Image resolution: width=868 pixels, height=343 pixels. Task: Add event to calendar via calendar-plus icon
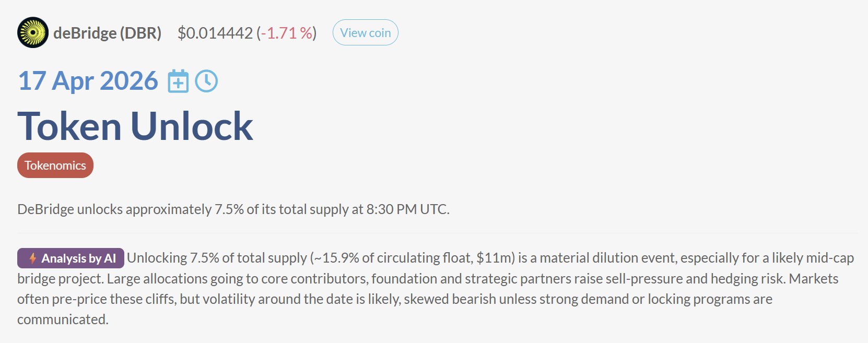click(x=178, y=81)
